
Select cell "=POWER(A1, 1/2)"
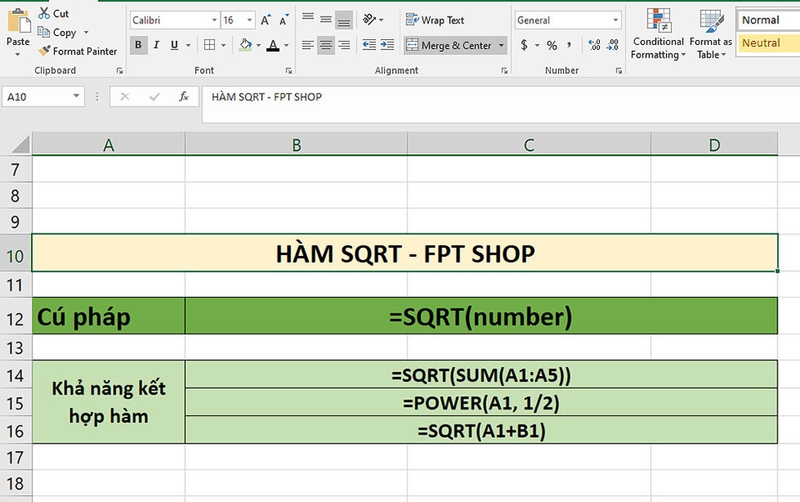pyautogui.click(x=481, y=403)
